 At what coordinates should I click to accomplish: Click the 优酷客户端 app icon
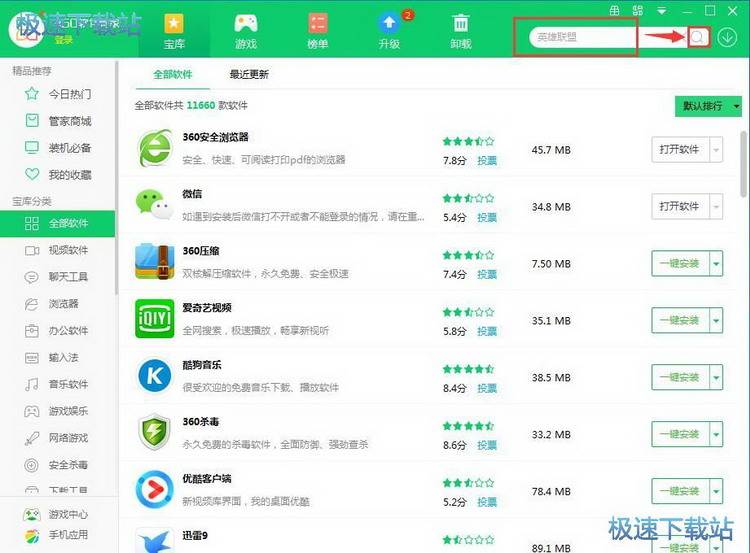(154, 489)
